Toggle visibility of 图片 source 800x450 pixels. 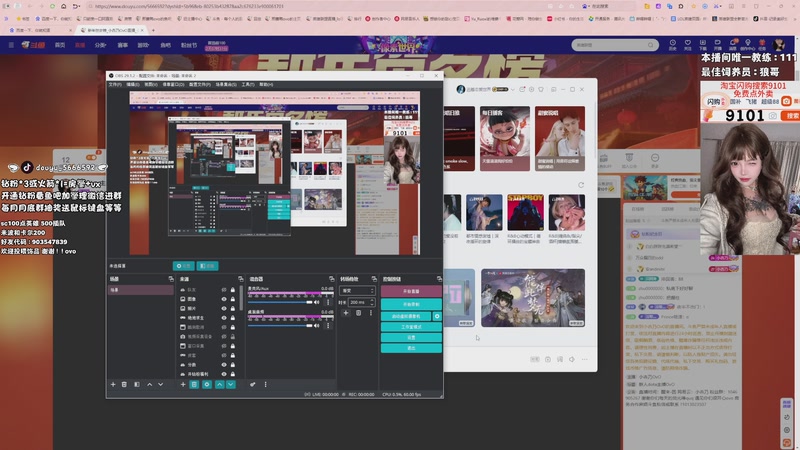coord(223,308)
